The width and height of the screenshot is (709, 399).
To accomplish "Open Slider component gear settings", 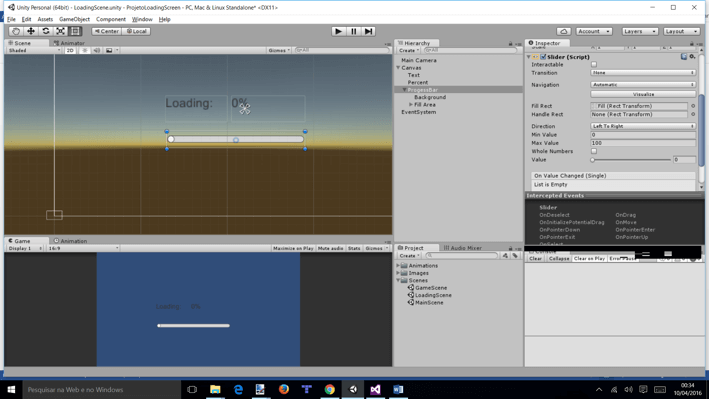I will (692, 57).
